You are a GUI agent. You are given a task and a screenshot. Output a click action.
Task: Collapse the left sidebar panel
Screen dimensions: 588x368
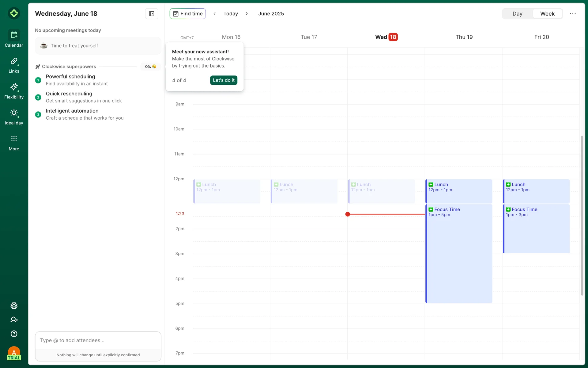151,13
